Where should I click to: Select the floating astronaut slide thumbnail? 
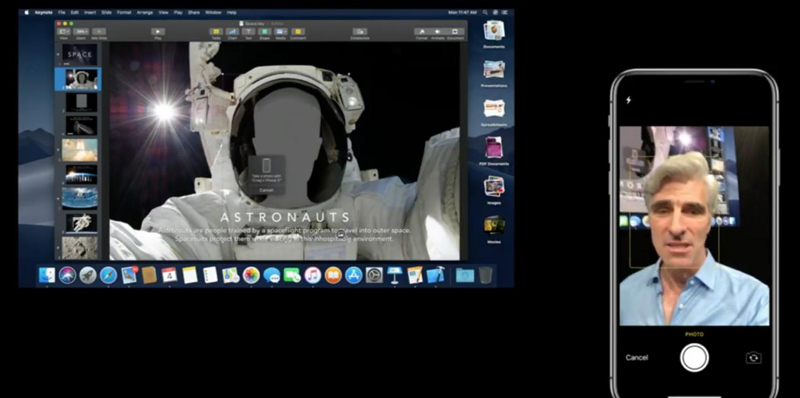coord(81,222)
